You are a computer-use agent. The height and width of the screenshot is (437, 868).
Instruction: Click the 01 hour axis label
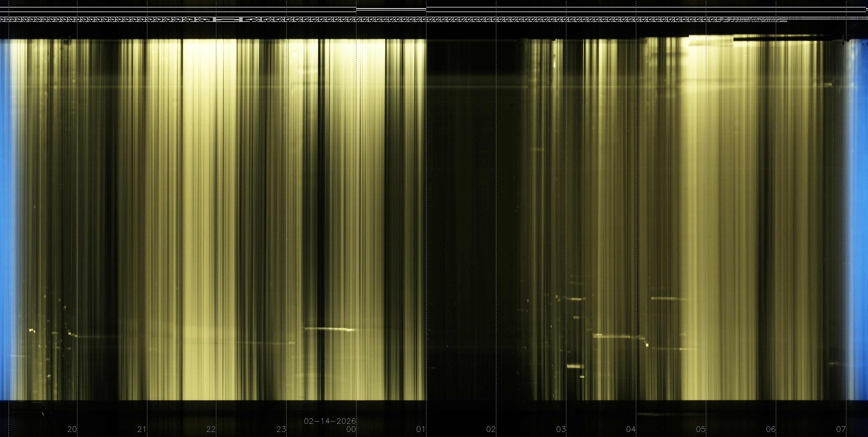421,429
